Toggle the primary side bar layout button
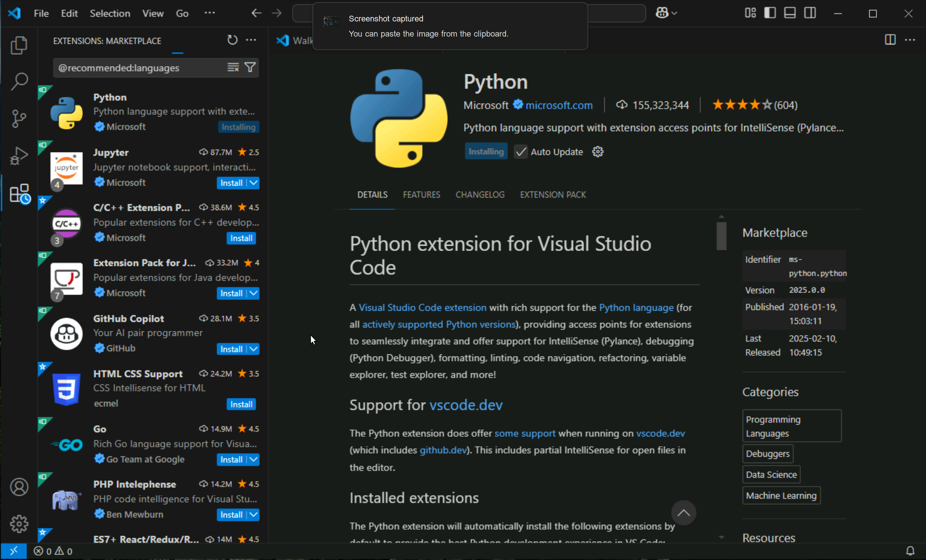926x560 pixels. 770,13
